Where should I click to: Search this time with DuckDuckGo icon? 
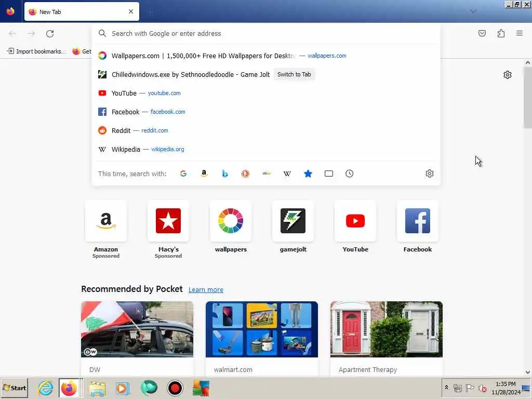[x=245, y=174]
